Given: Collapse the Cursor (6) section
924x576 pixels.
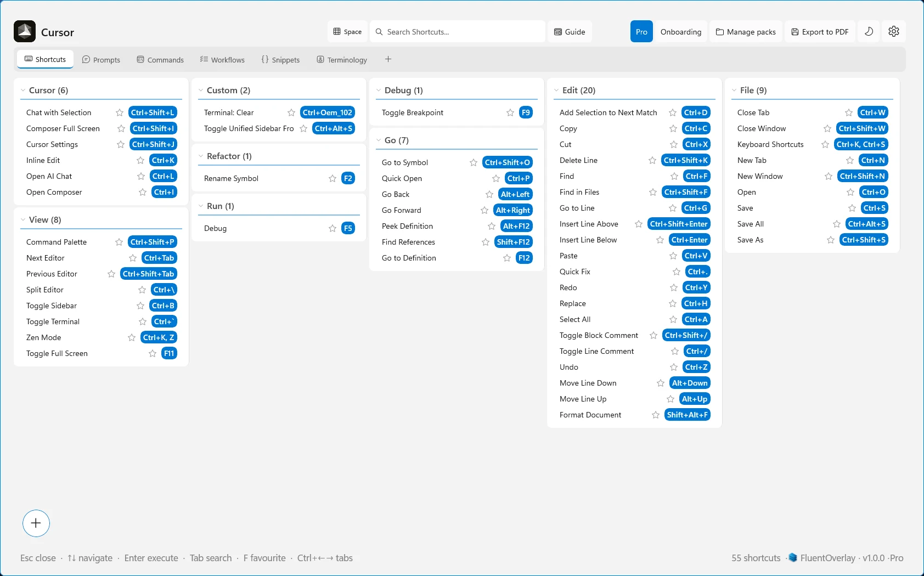Looking at the screenshot, I should [23, 90].
